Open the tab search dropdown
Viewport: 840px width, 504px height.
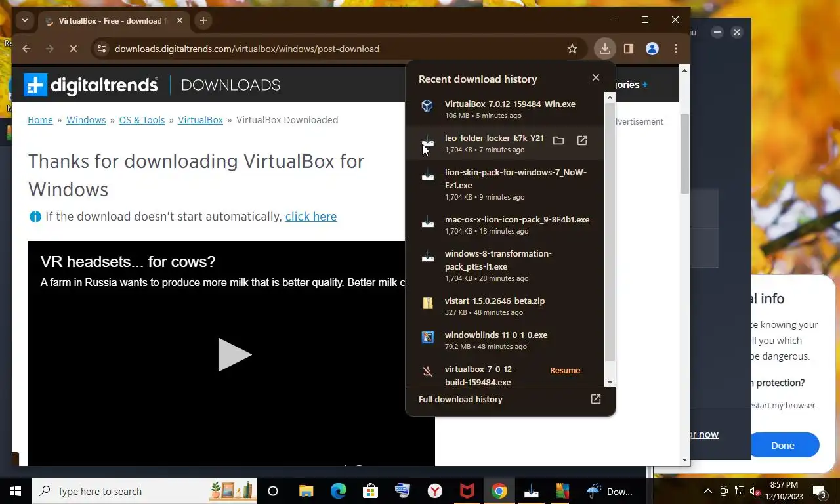[x=25, y=20]
